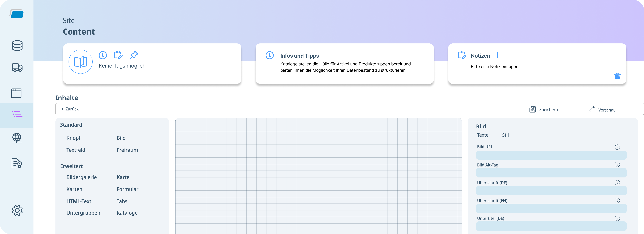Open the certificate document sidebar icon

pos(16,163)
